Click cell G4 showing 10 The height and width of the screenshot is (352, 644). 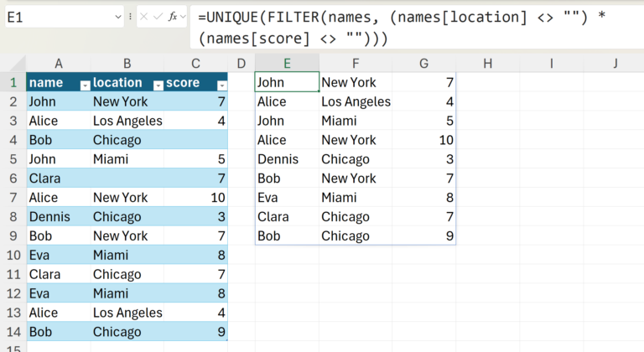(423, 140)
